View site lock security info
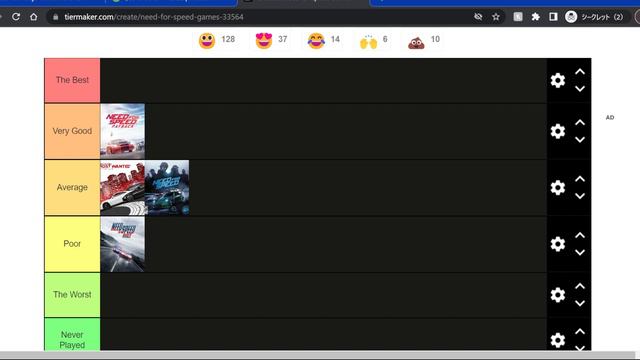Viewport: 640px width, 360px height. pyautogui.click(x=56, y=17)
